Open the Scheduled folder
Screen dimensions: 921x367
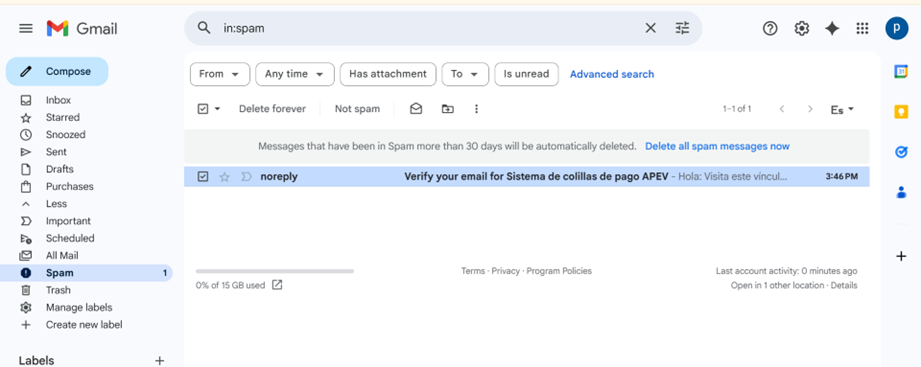(70, 238)
